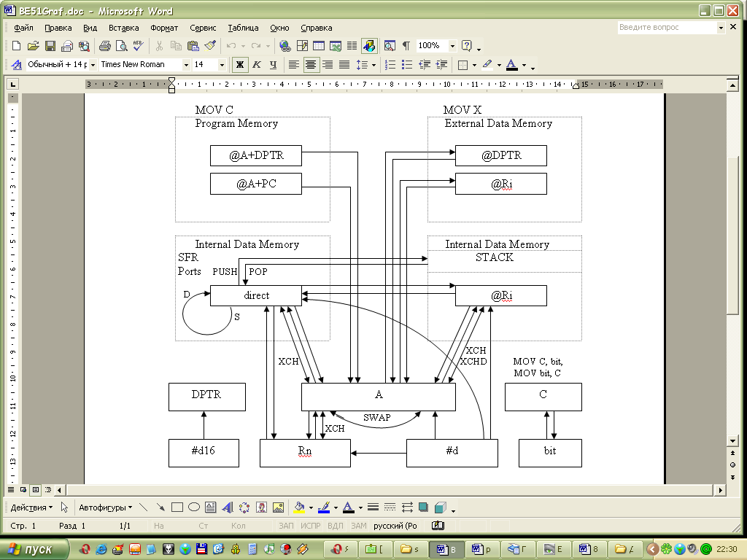Image resolution: width=747 pixels, height=560 pixels.
Task: Toggle Underline (Ч) formatting
Action: (273, 64)
